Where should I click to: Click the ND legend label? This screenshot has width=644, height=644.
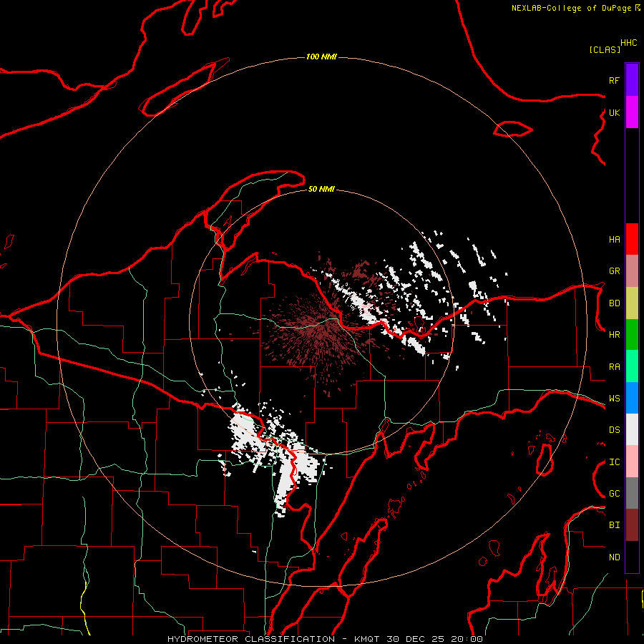click(x=614, y=557)
